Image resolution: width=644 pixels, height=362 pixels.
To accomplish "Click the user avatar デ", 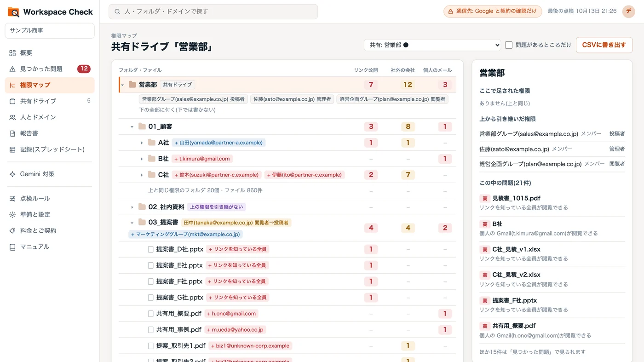I will click(x=628, y=11).
